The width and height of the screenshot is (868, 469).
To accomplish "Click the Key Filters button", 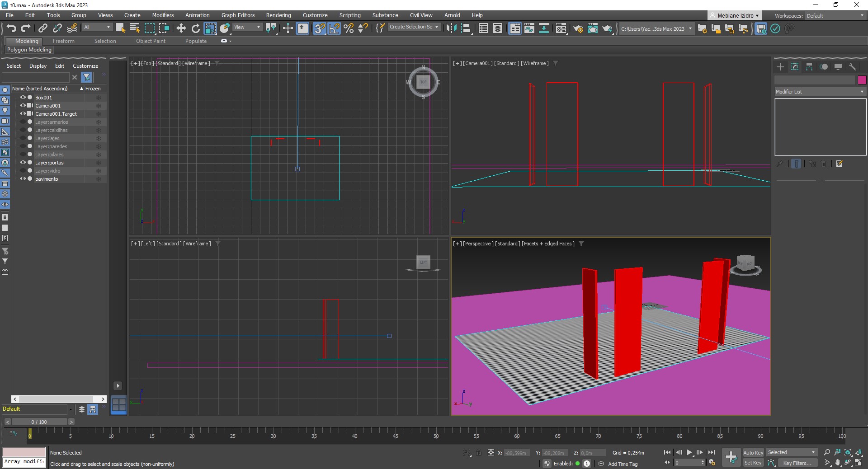I will click(797, 463).
